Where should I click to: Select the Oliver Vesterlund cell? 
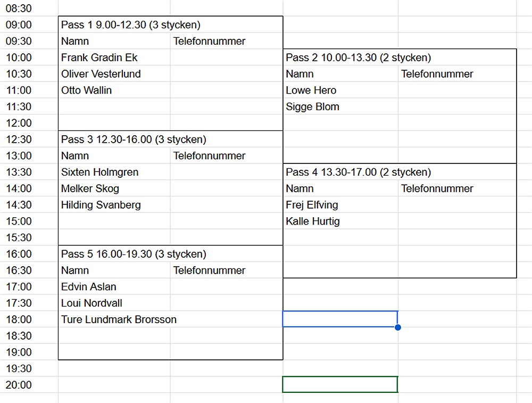101,74
